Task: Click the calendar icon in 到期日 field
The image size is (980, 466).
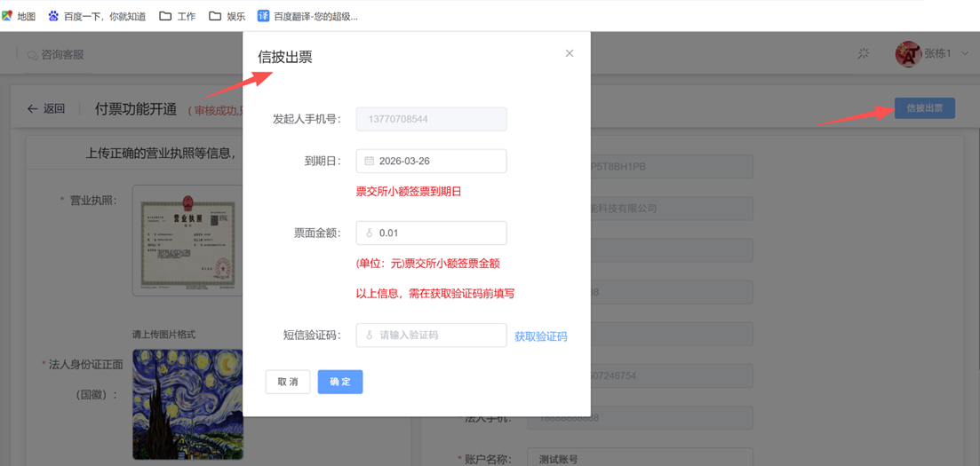Action: (x=370, y=162)
